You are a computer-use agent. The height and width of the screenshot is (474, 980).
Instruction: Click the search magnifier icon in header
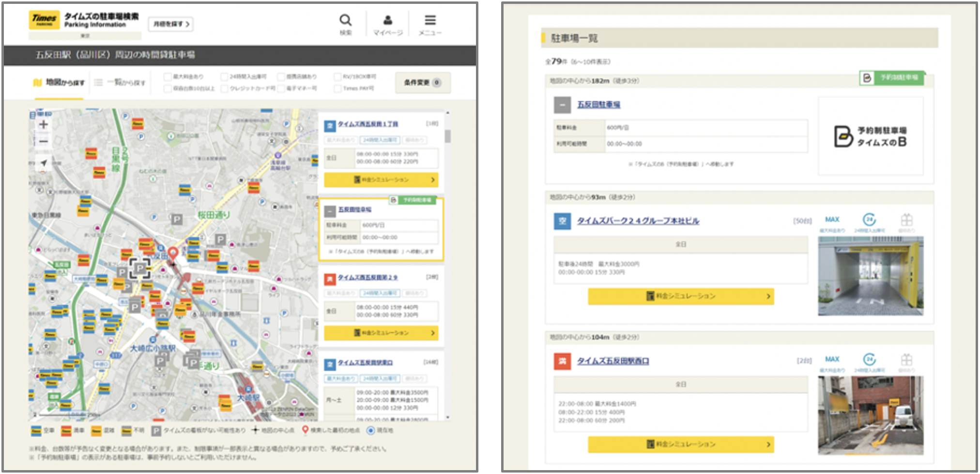coord(345,21)
